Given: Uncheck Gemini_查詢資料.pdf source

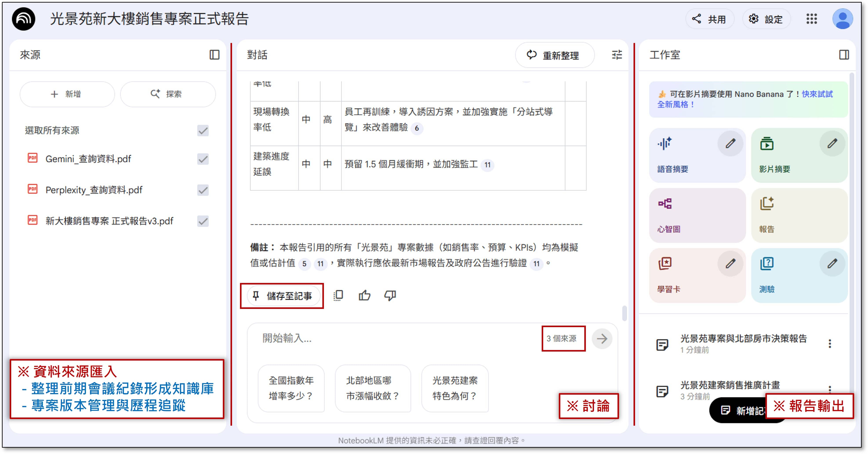Looking at the screenshot, I should (203, 159).
